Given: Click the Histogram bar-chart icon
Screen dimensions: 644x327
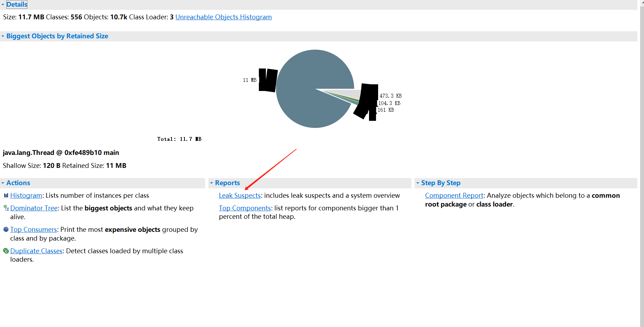Looking at the screenshot, I should [6, 195].
